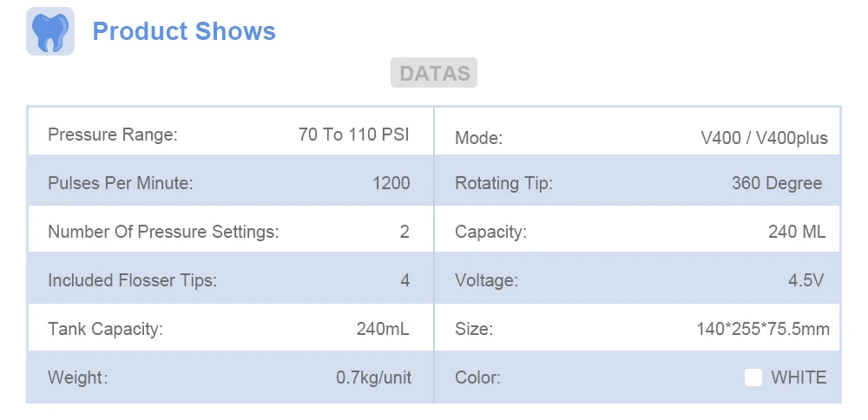Click the Product Shows heading

184,31
